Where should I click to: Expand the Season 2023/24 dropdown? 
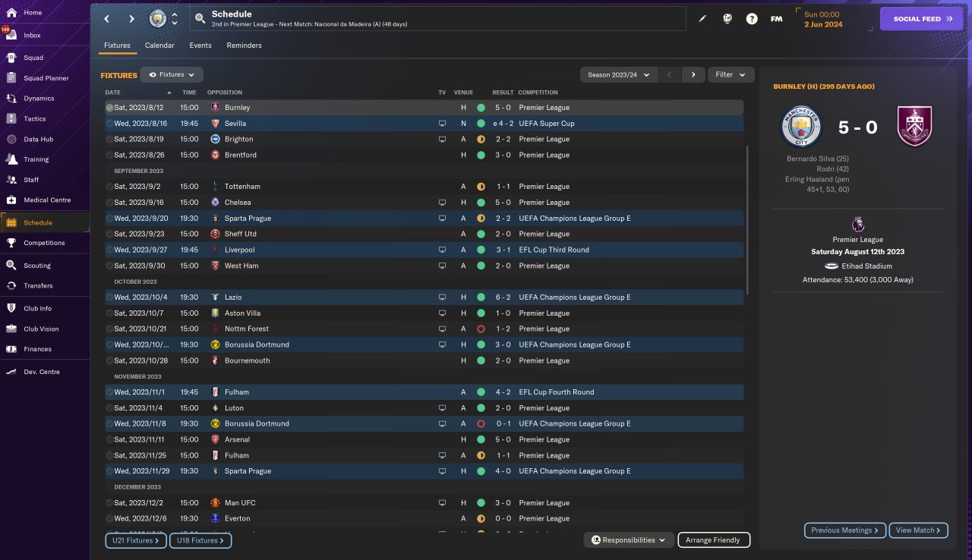(618, 74)
